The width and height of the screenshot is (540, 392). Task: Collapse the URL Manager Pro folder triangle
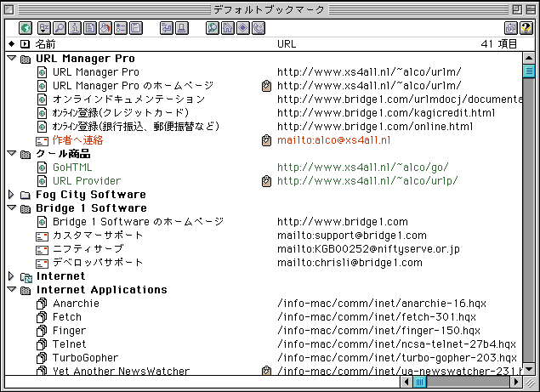click(x=12, y=58)
